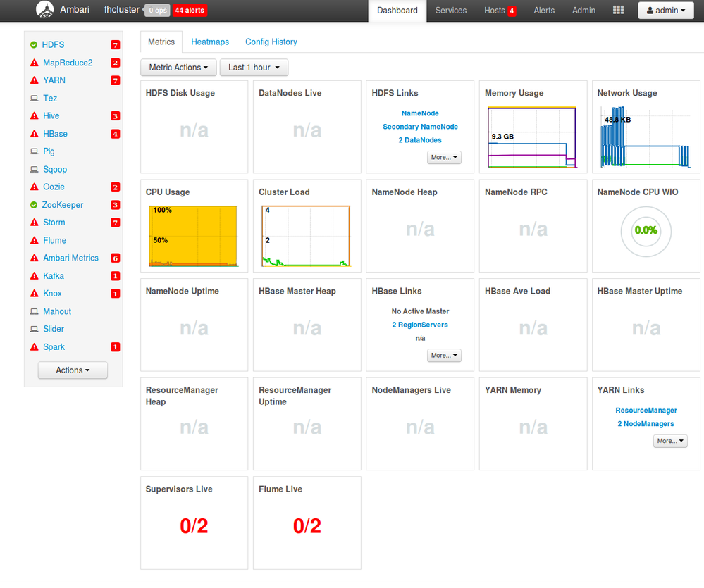Viewport: 704px width, 588px height.
Task: Click the Tez client laptop icon
Action: (34, 98)
